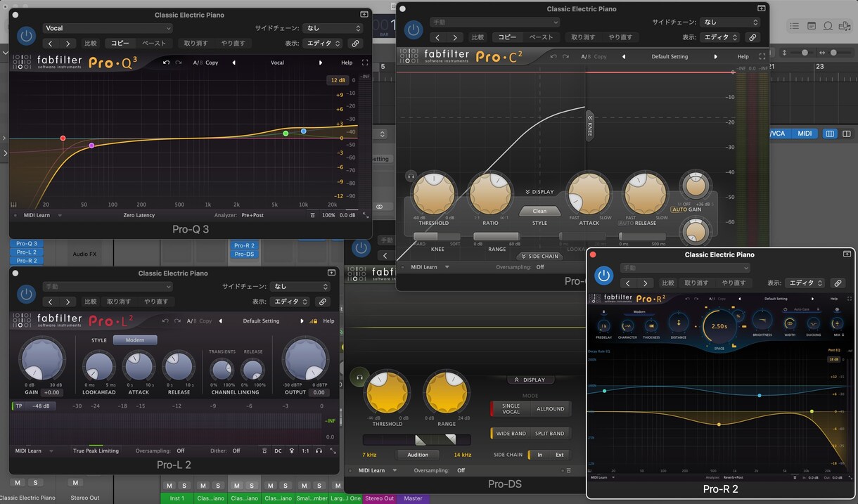This screenshot has height=504, width=858.
Task: Open the 手動 preset dropdown in Pro-L 2
Action: coord(108,287)
